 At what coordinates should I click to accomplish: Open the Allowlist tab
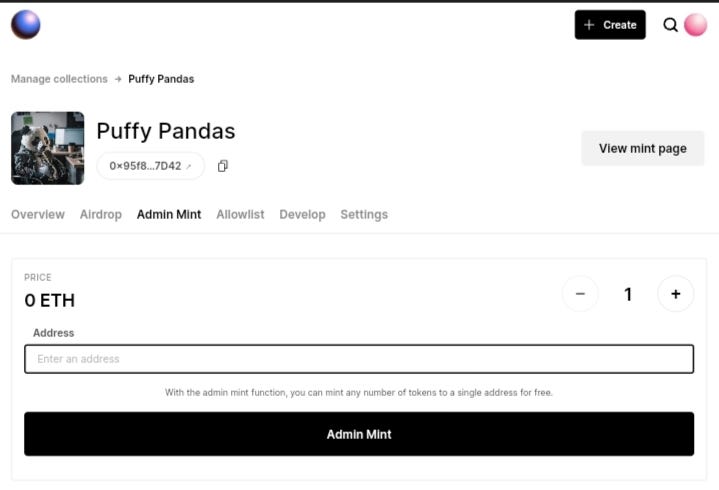[240, 214]
